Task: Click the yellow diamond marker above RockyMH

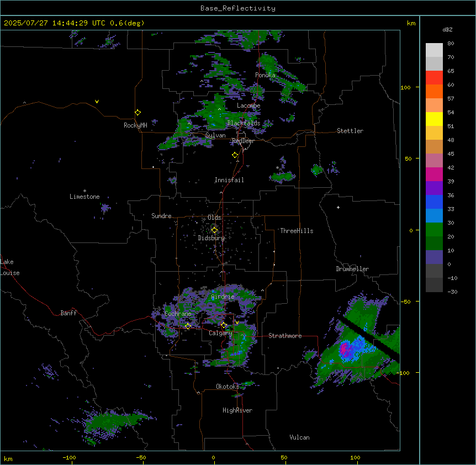Action: (x=137, y=113)
